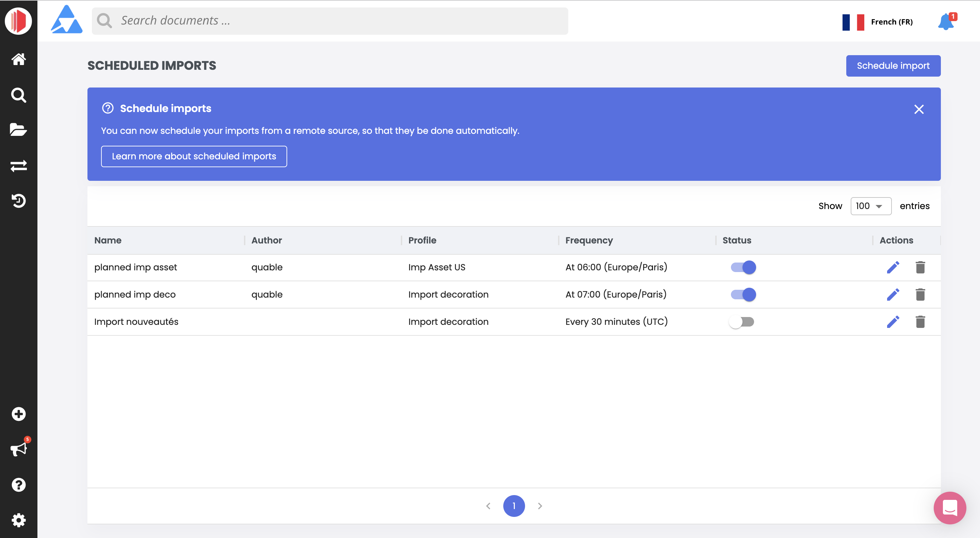Go to previous page with left chevron
Viewport: 980px width, 538px height.
[x=488, y=506]
